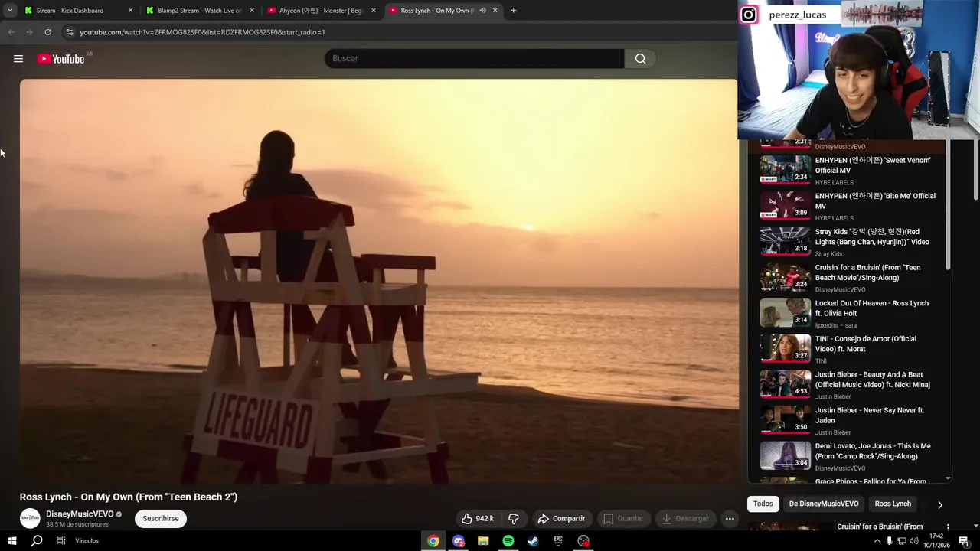Like the video with 942 k thumbs up
The image size is (980, 551).
tap(477, 519)
